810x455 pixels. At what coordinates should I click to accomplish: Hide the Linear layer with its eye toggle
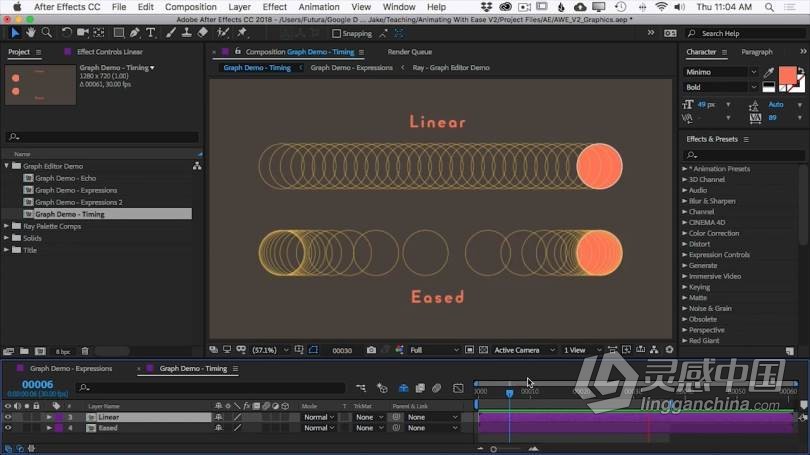(8, 417)
